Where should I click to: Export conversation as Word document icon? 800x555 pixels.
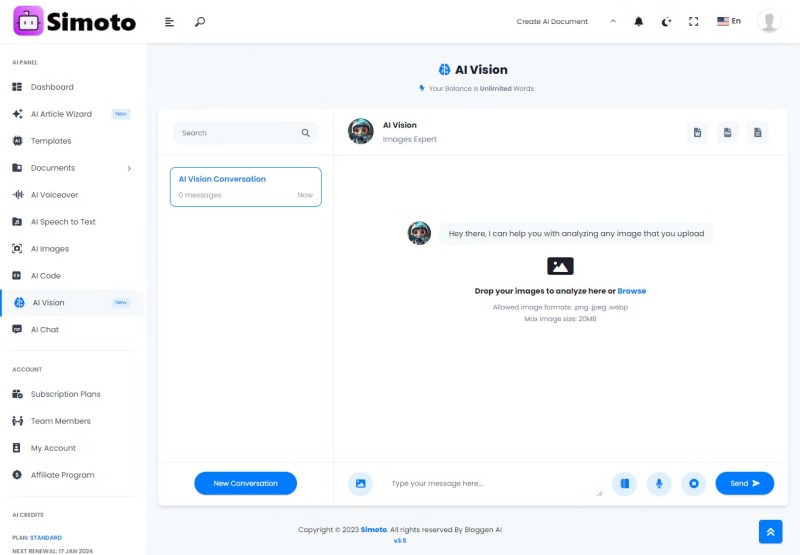pos(697,133)
